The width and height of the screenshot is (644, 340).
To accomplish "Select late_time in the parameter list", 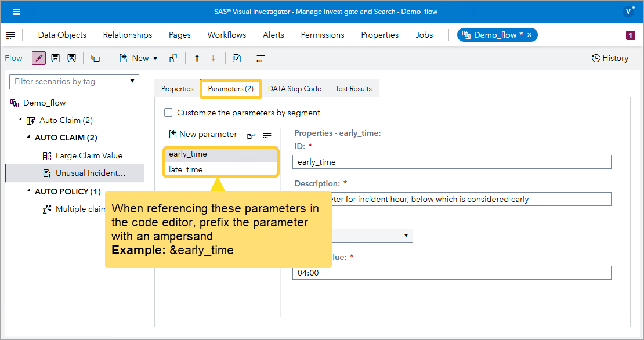I will [x=185, y=168].
